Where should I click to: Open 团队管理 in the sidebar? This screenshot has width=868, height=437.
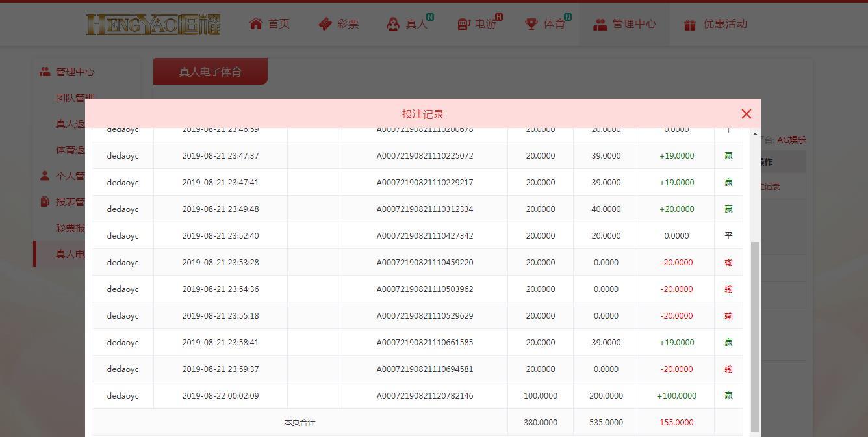[x=75, y=98]
